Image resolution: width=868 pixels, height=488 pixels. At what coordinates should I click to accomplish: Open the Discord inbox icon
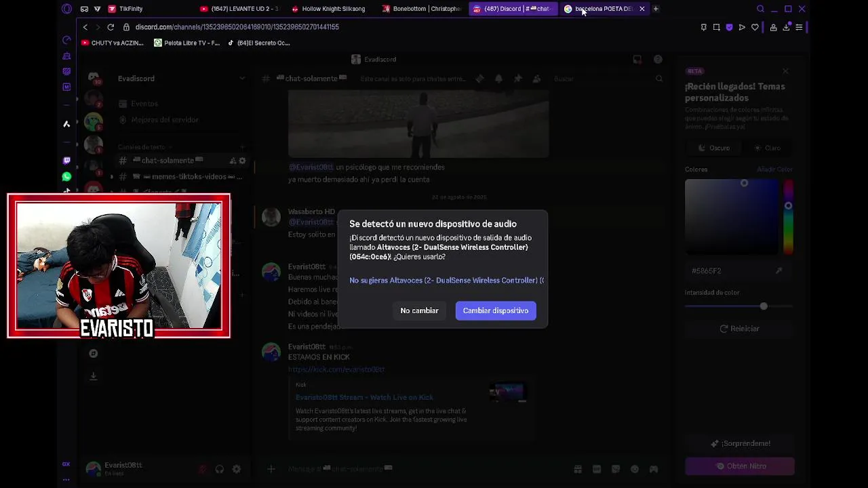pos(637,60)
